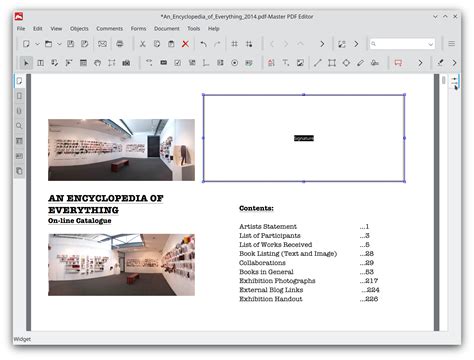The image size is (474, 360).
Task: Open the hamburger menu icon
Action: (x=452, y=44)
